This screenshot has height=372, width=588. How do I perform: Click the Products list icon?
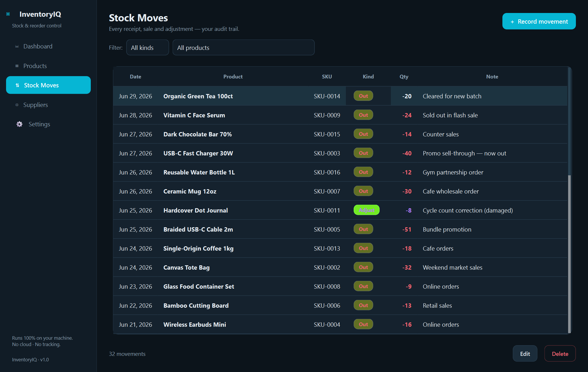17,66
